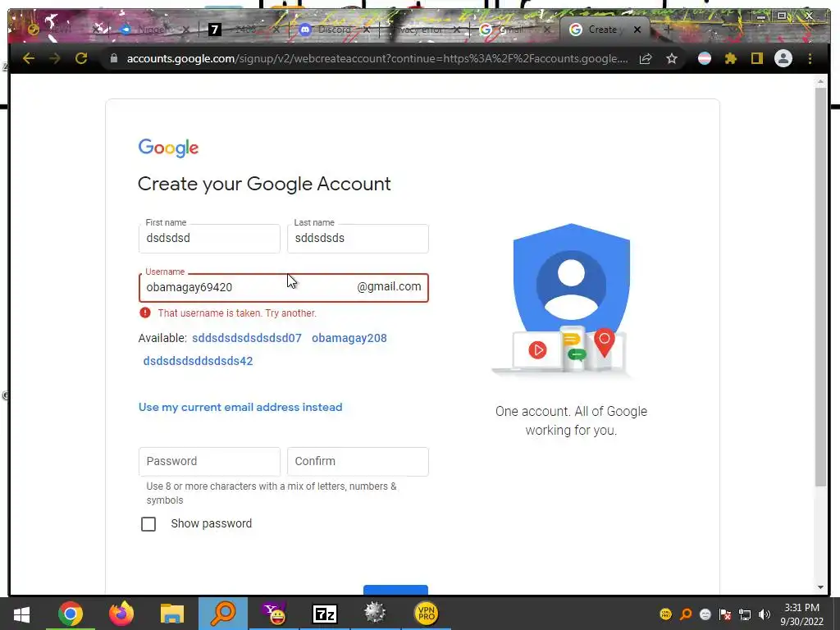Click the page vertical scrollbar thumb
This screenshot has width=840, height=630.
[x=820, y=286]
